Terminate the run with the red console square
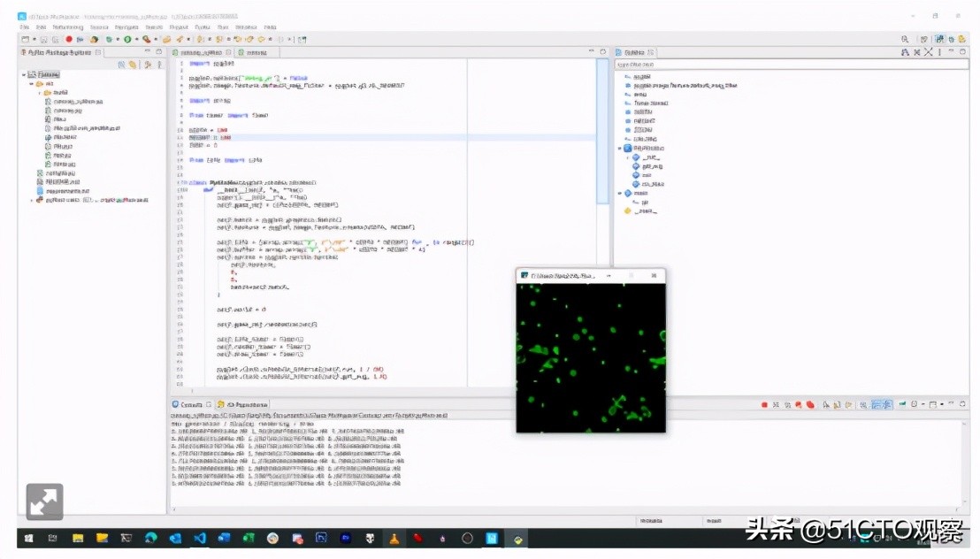Viewport: 980px width, 559px height. (764, 405)
